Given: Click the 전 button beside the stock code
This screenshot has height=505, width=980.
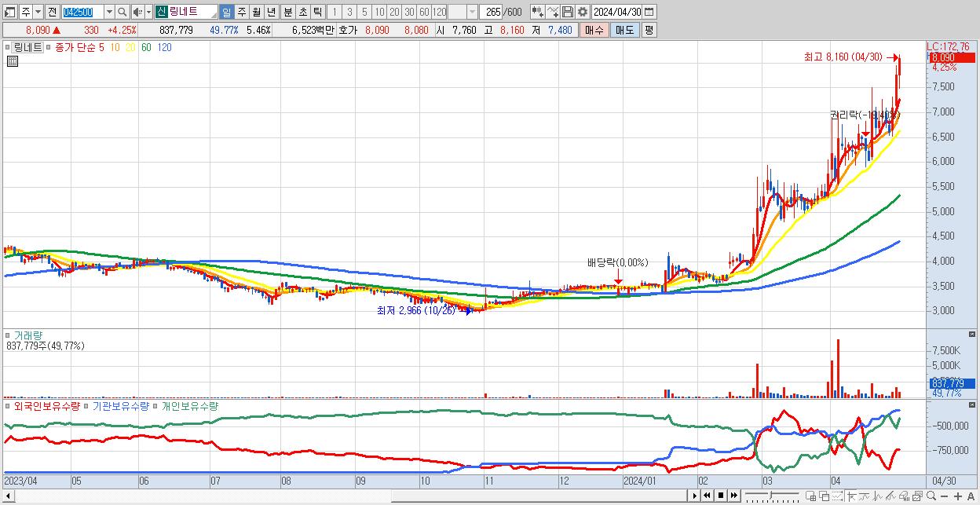Looking at the screenshot, I should coord(52,12).
